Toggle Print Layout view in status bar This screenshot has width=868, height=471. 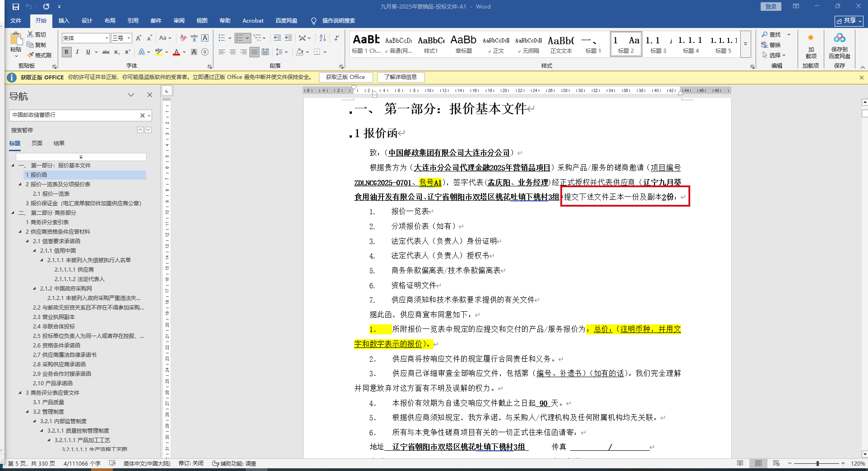coord(758,463)
